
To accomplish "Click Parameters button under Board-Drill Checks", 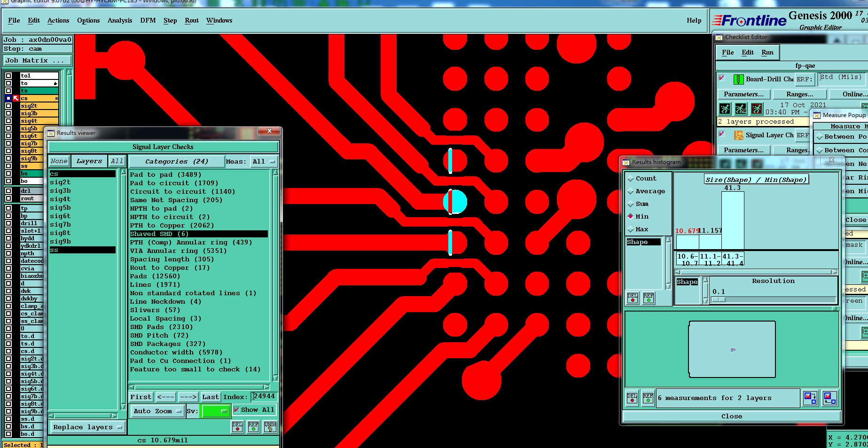I will click(744, 94).
